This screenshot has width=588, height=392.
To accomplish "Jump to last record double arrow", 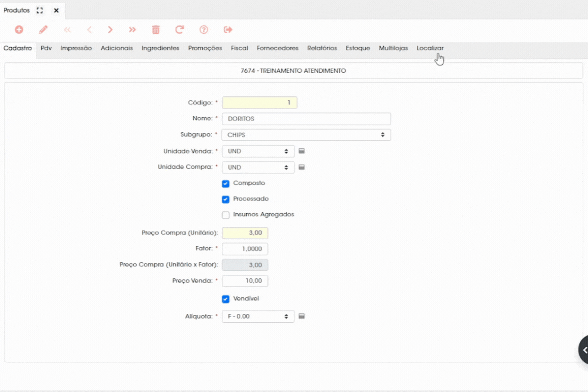I will pos(132,30).
